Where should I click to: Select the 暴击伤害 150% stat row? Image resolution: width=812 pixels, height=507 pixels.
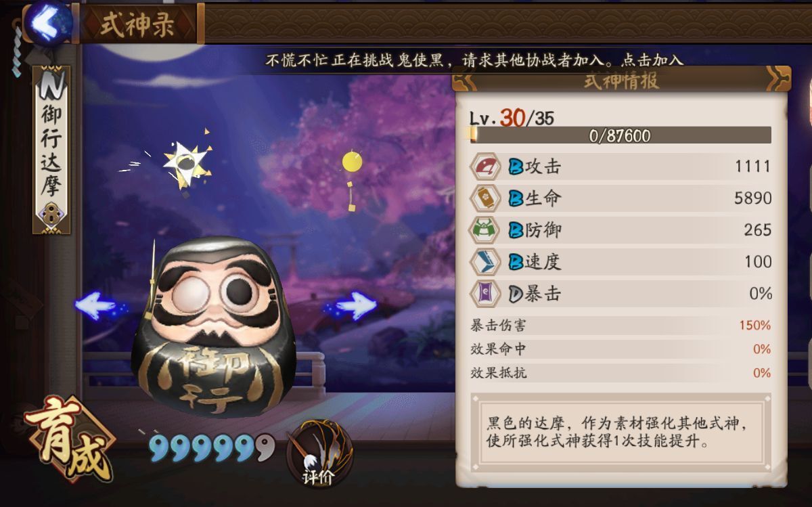[x=621, y=326]
